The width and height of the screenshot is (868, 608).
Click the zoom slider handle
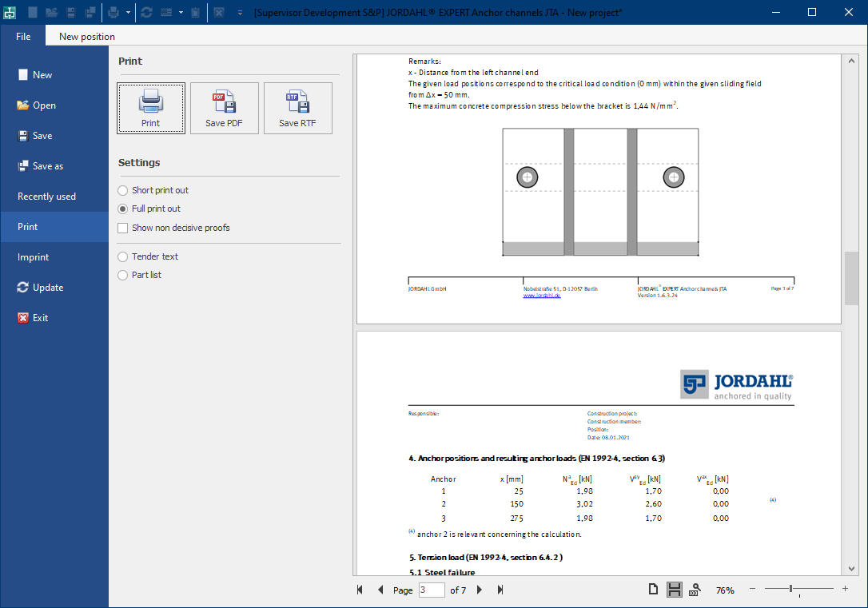coord(791,589)
